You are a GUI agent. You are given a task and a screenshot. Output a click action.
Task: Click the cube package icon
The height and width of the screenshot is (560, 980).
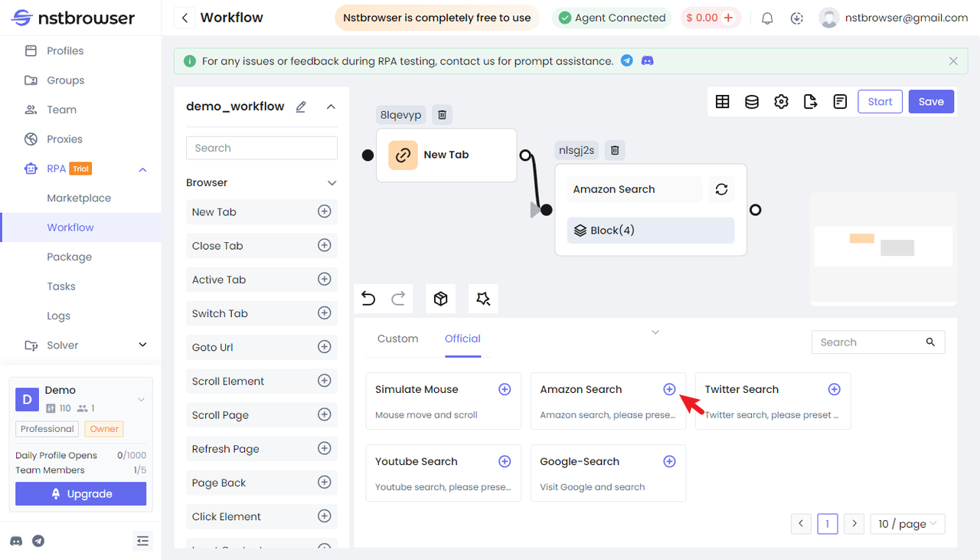(x=440, y=299)
